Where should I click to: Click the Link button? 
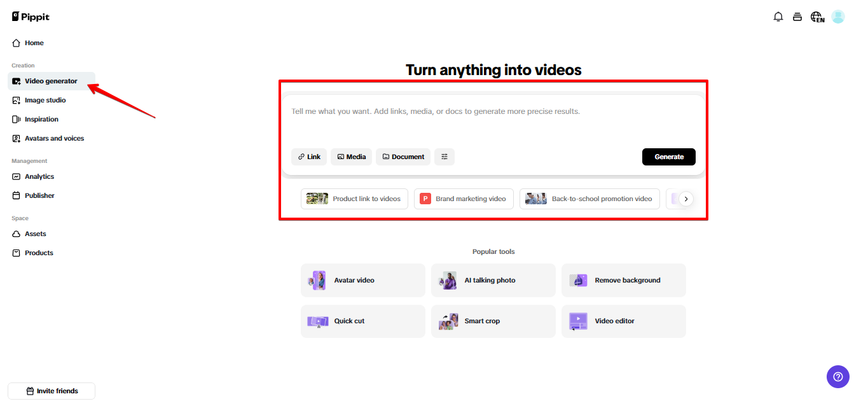(x=309, y=157)
